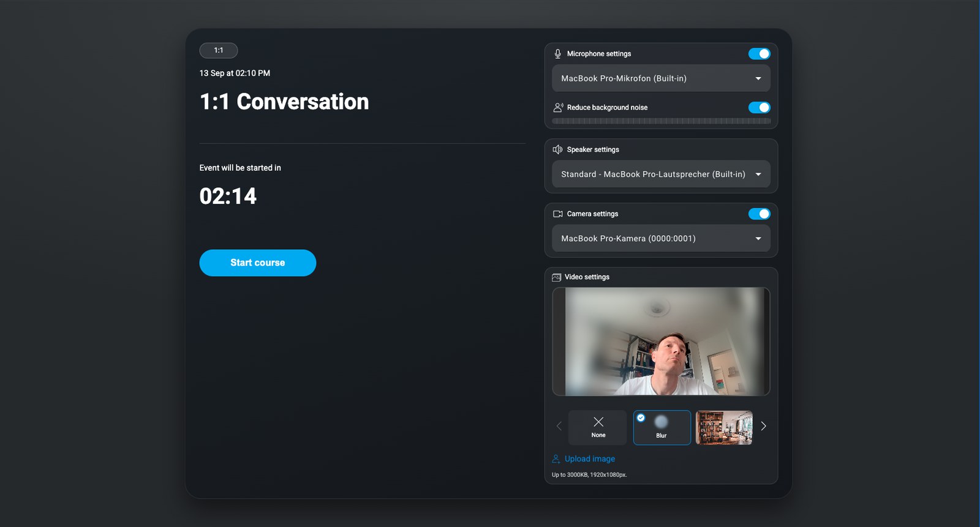The width and height of the screenshot is (980, 527).
Task: Open the MacBook Pro-Kamera camera dropdown
Action: pos(661,239)
